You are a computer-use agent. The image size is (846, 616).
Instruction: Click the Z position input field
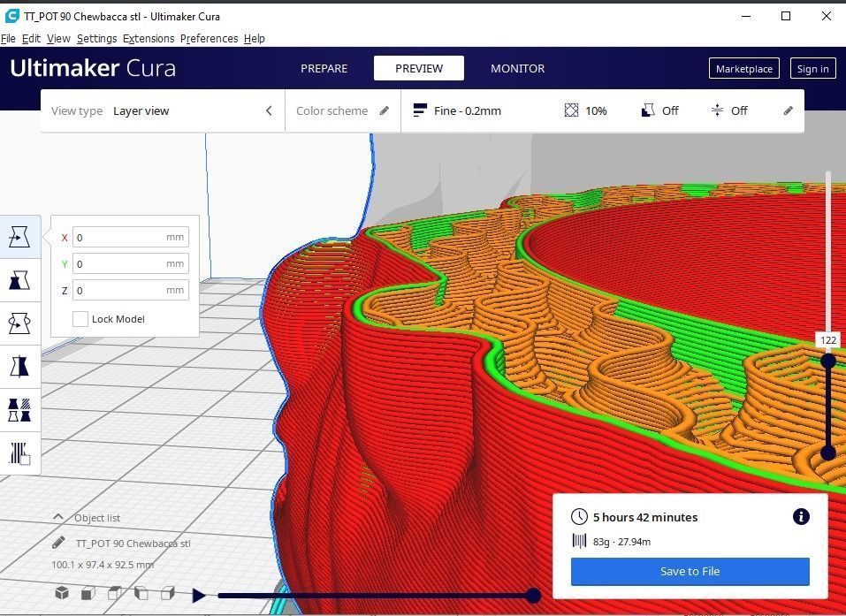[131, 290]
